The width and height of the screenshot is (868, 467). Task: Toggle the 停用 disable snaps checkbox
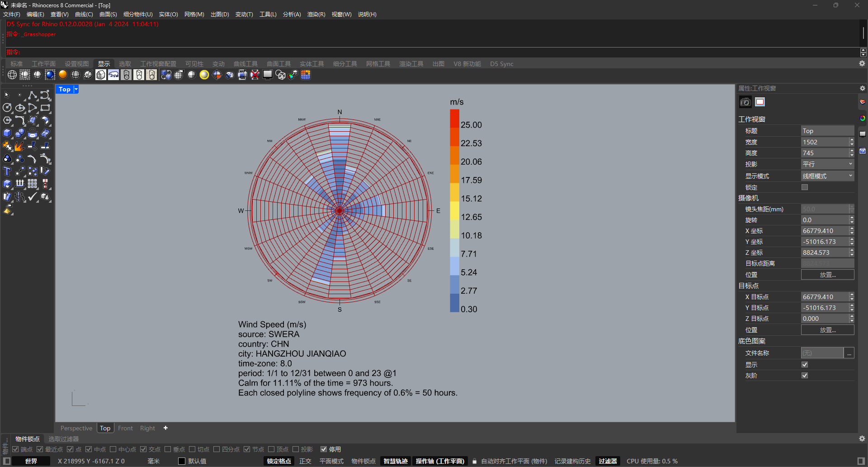(x=324, y=449)
